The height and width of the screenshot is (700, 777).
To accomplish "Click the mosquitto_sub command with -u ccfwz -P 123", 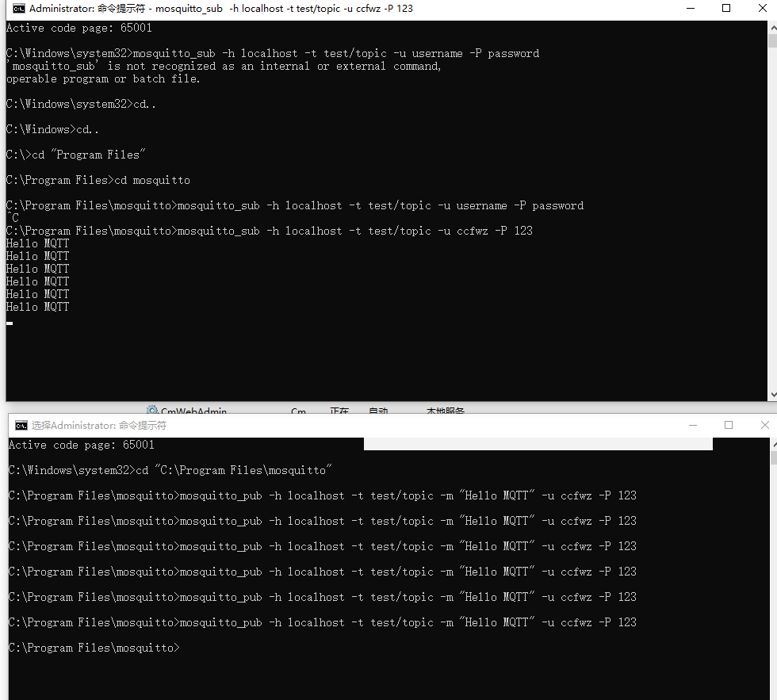I will (269, 231).
